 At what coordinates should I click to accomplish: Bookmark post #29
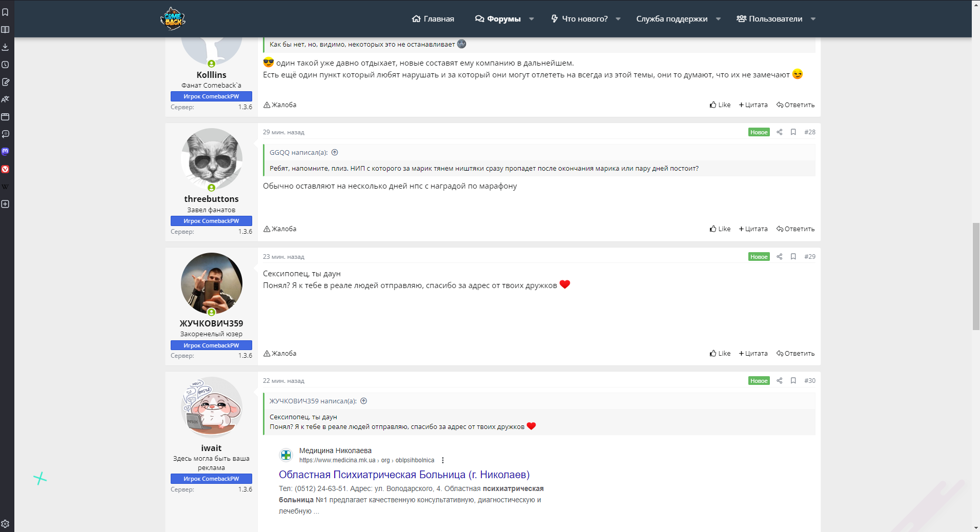coord(793,257)
